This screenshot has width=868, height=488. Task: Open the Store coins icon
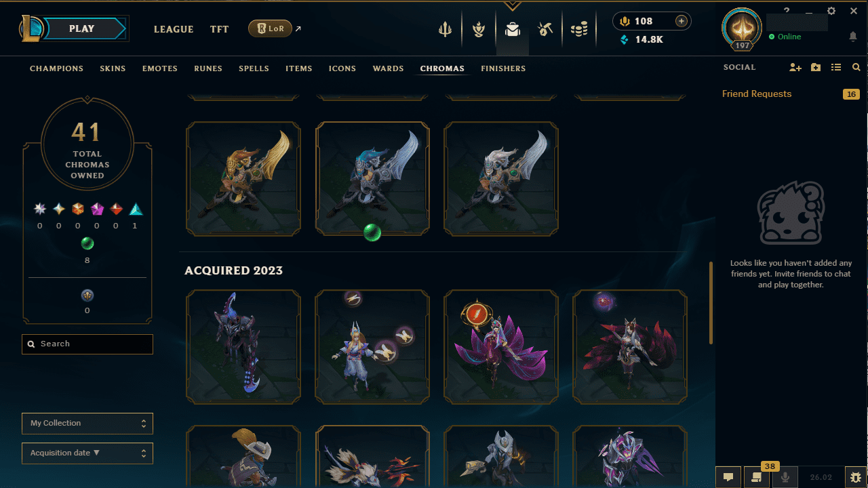tap(579, 29)
